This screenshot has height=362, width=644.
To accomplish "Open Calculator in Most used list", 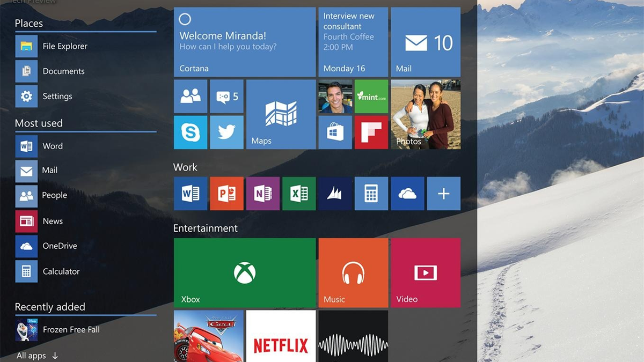I will pyautogui.click(x=48, y=271).
